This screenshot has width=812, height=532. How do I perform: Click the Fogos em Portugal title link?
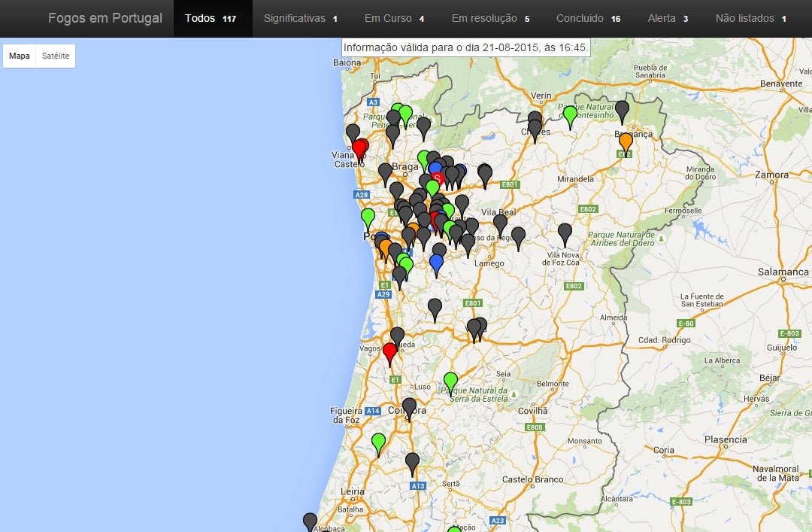pyautogui.click(x=105, y=18)
